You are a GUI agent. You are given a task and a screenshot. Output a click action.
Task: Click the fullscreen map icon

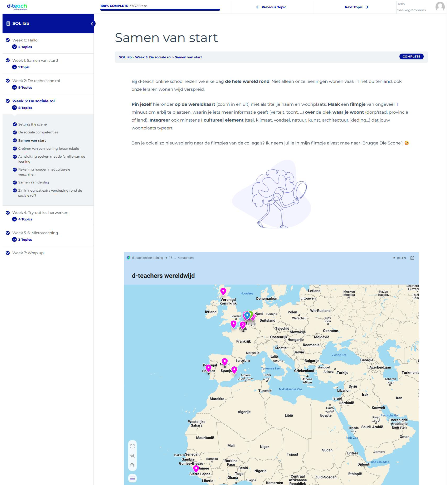click(x=132, y=446)
